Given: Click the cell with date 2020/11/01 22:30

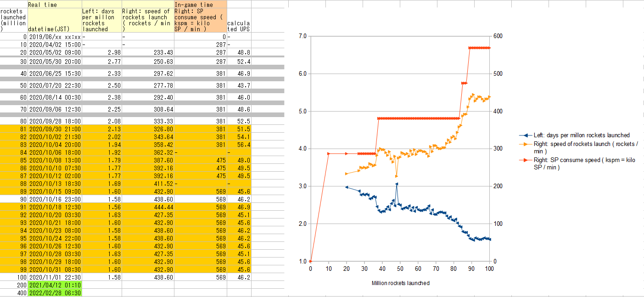Looking at the screenshot, I should [55, 277].
